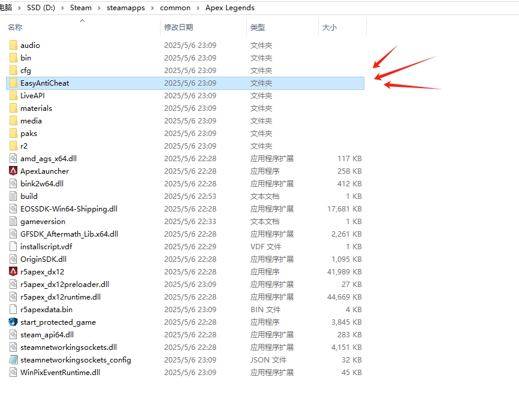Select the steamnetworkingsockets_config file name
The height and width of the screenshot is (420, 519).
pyautogui.click(x=76, y=360)
